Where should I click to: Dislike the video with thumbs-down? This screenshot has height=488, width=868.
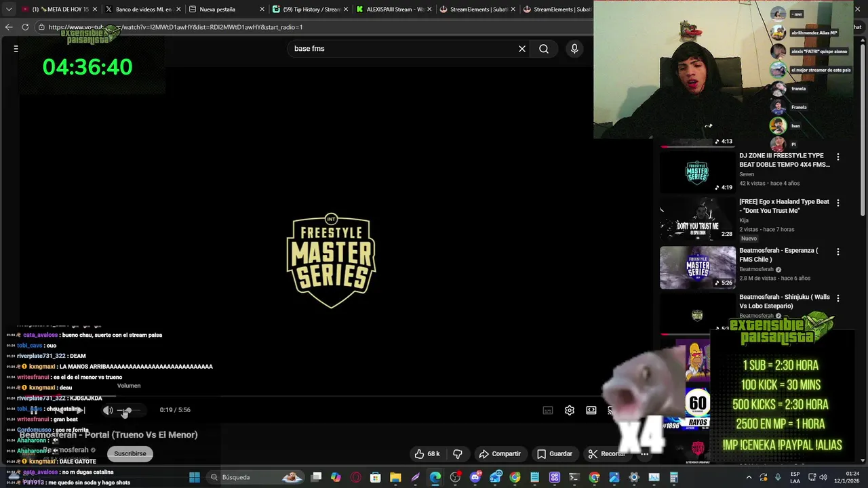[458, 453]
